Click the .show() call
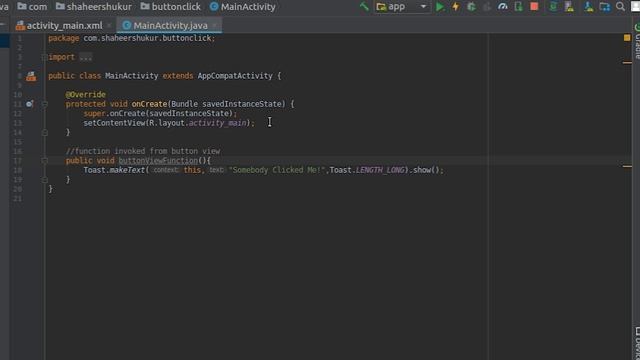The image size is (640, 360). (424, 170)
